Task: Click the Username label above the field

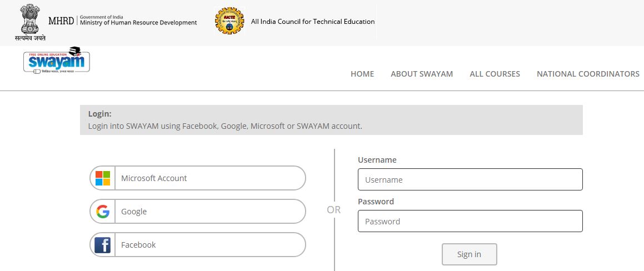Action: point(377,160)
